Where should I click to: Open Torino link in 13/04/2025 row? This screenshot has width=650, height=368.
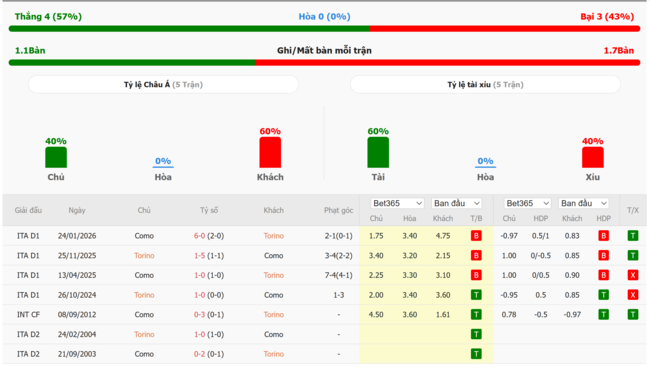point(274,275)
